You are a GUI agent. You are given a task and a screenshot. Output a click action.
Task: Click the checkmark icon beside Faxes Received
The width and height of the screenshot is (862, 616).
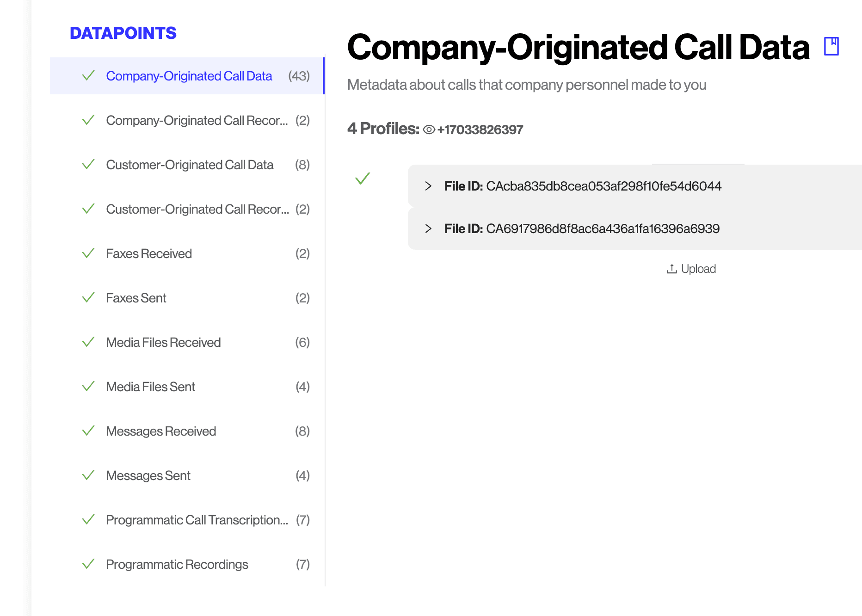coord(88,253)
